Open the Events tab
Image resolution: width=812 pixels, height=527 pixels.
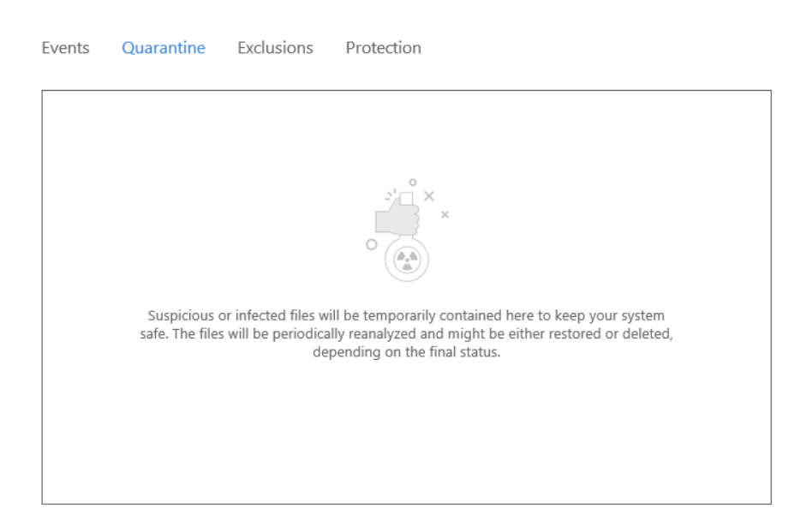[65, 48]
